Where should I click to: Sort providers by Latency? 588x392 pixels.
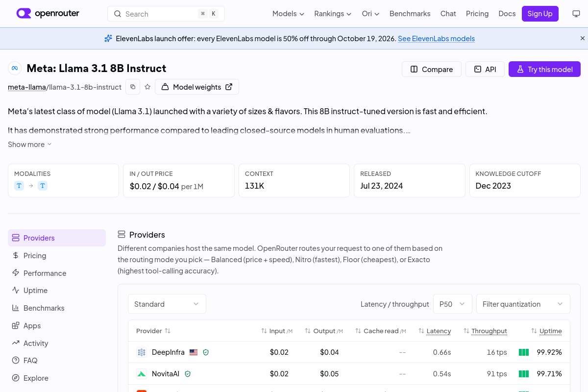pyautogui.click(x=435, y=331)
